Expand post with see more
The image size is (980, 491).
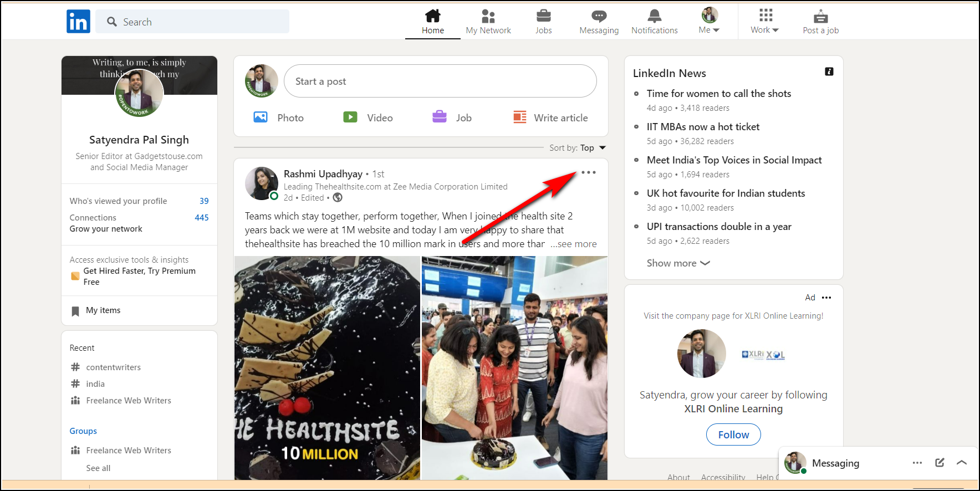coord(574,244)
